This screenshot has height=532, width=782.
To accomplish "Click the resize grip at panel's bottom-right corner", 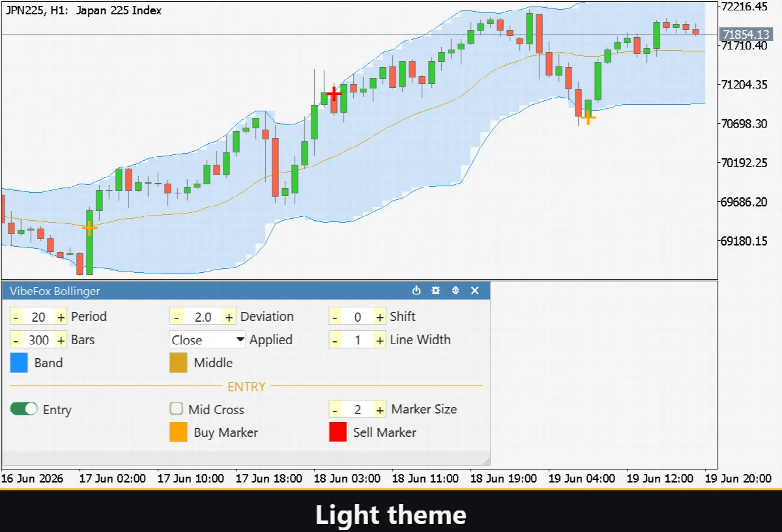I will click(x=485, y=461).
